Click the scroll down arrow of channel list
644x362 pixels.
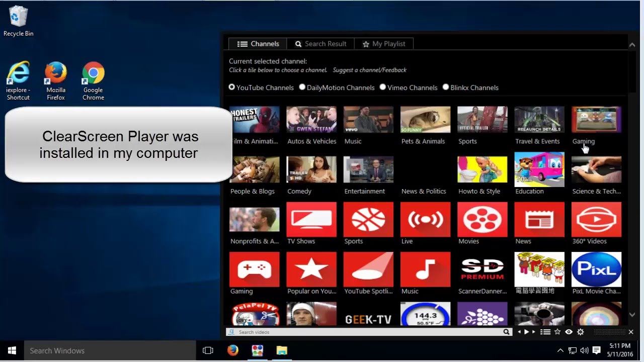click(632, 315)
